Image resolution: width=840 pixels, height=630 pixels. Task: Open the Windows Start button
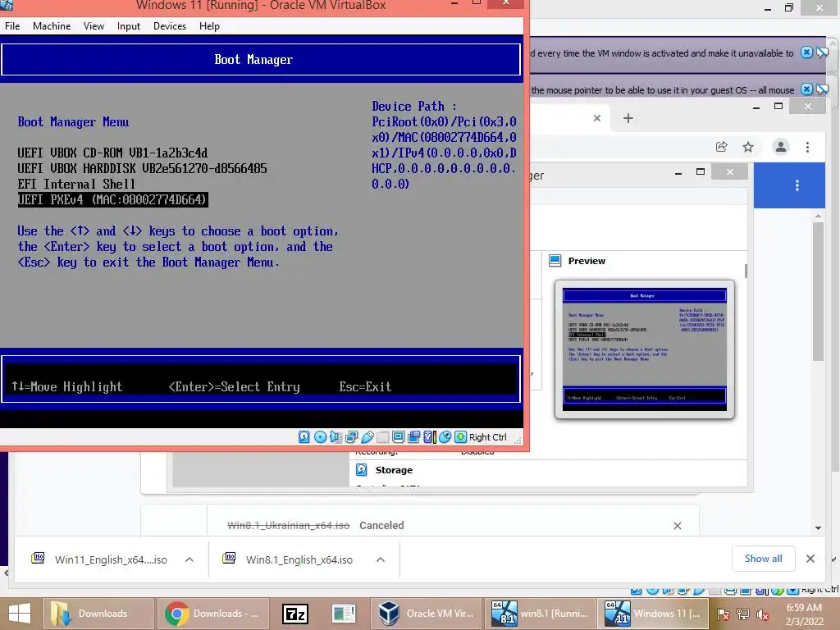pyautogui.click(x=20, y=614)
